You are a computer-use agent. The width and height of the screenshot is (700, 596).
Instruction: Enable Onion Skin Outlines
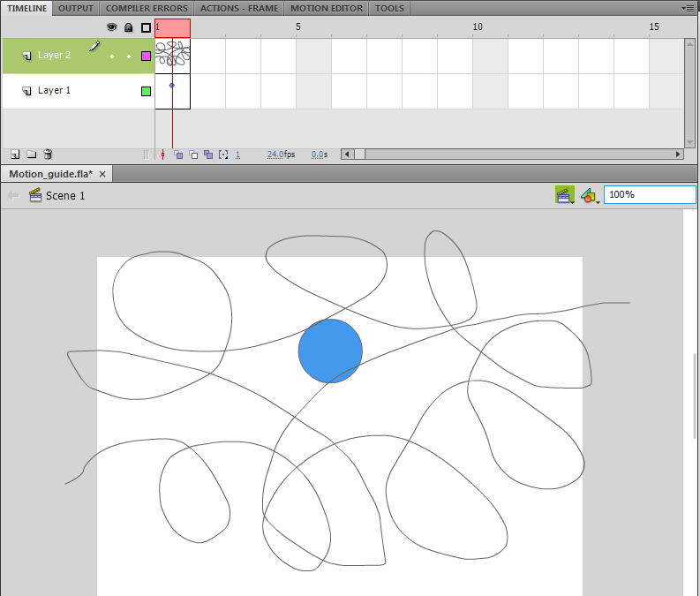click(x=193, y=155)
